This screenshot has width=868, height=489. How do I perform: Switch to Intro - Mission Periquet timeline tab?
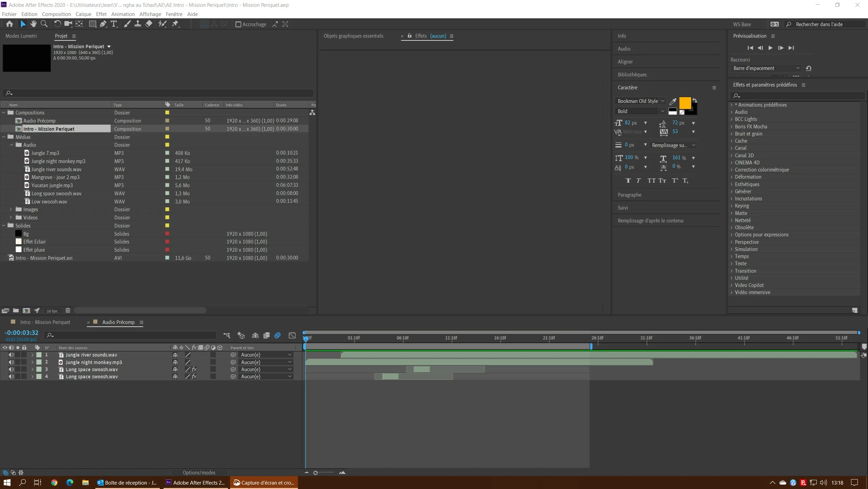pos(45,322)
